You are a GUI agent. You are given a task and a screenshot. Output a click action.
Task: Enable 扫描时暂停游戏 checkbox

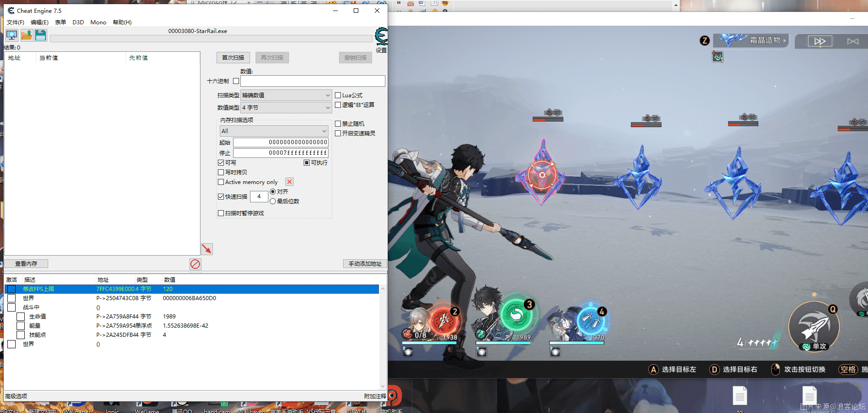pyautogui.click(x=221, y=213)
